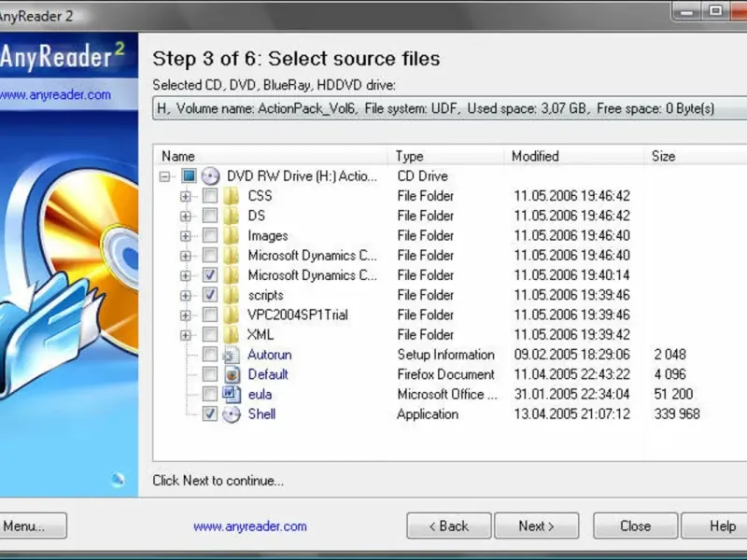The height and width of the screenshot is (560, 747).
Task: Select the eula file name
Action: pyautogui.click(x=260, y=394)
